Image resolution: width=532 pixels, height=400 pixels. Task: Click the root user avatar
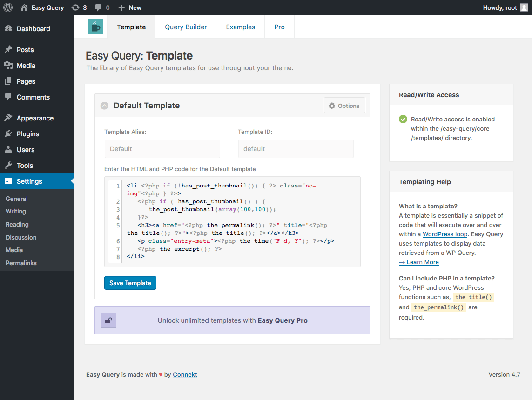click(x=524, y=7)
